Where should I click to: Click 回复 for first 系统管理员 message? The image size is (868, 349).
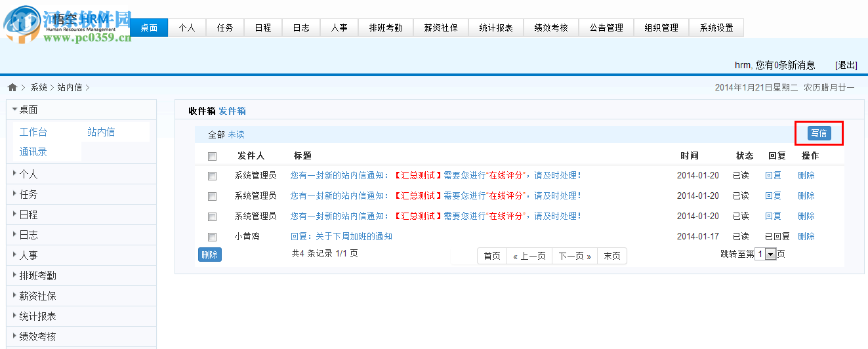774,176
